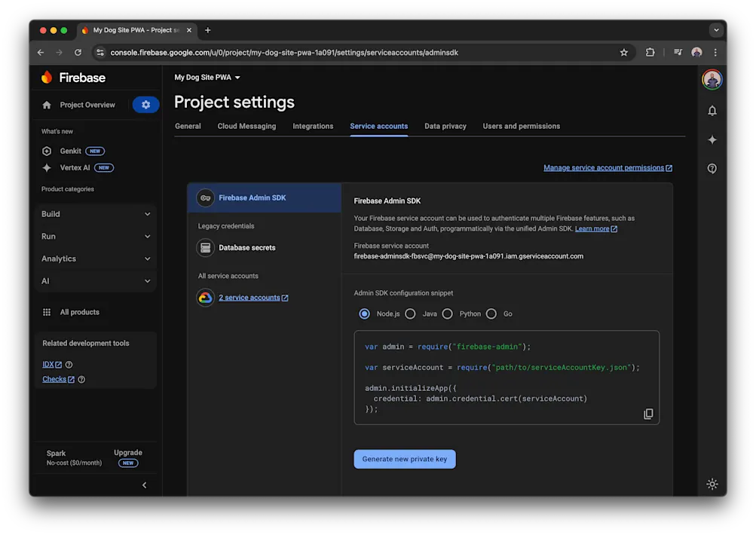Open the notifications bell

click(x=712, y=110)
